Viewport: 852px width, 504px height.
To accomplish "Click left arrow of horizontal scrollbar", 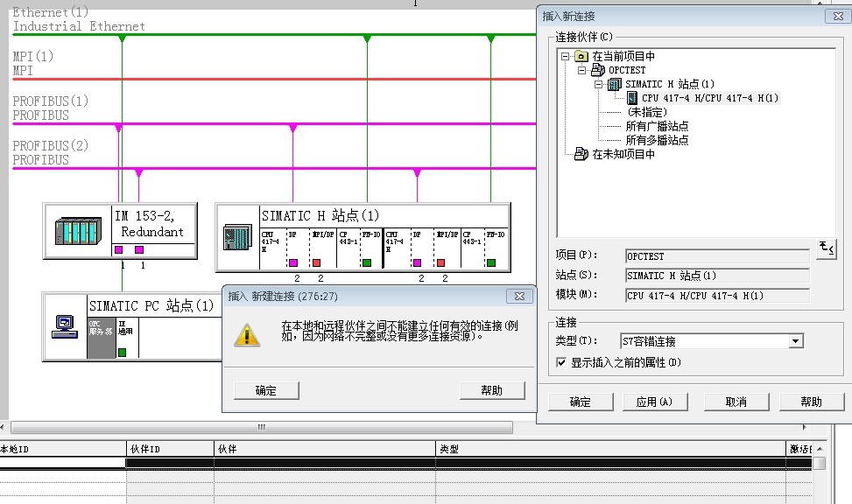I will pyautogui.click(x=3, y=427).
